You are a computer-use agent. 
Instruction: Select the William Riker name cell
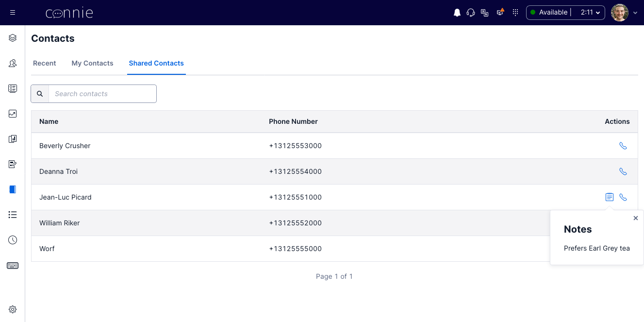(59, 223)
